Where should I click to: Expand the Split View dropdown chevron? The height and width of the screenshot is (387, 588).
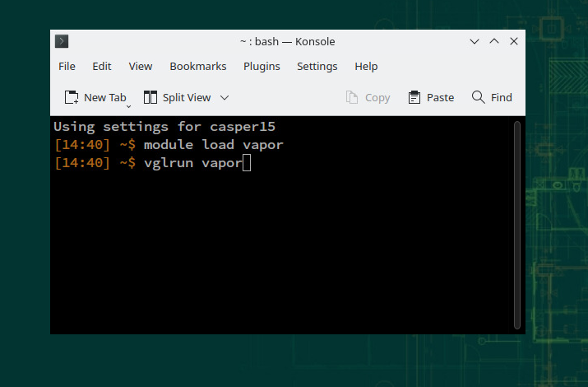(x=225, y=97)
